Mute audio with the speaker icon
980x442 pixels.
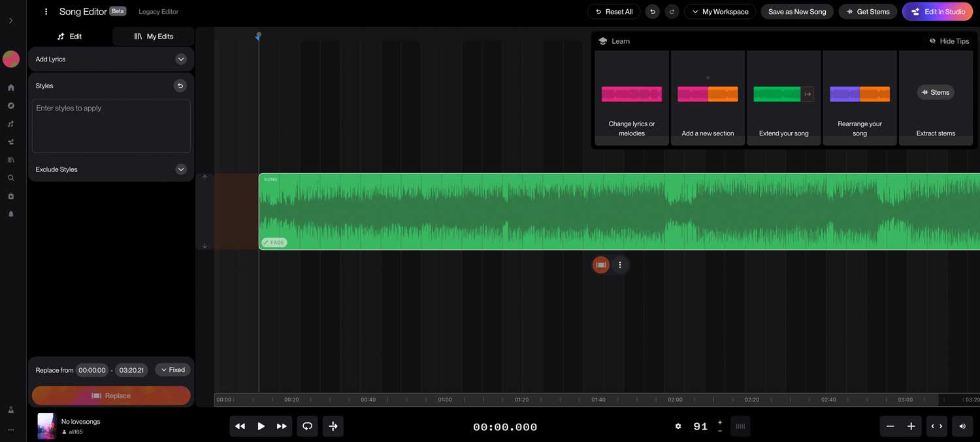(x=962, y=426)
